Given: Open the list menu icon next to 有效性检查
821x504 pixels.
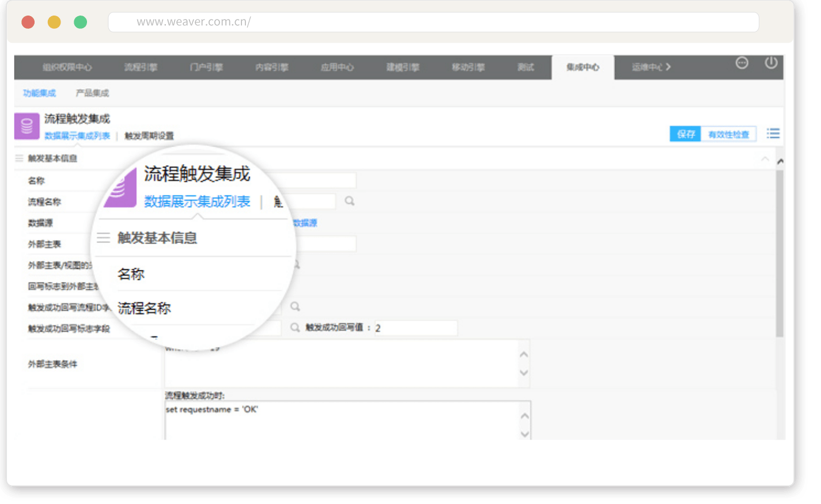Looking at the screenshot, I should point(773,134).
